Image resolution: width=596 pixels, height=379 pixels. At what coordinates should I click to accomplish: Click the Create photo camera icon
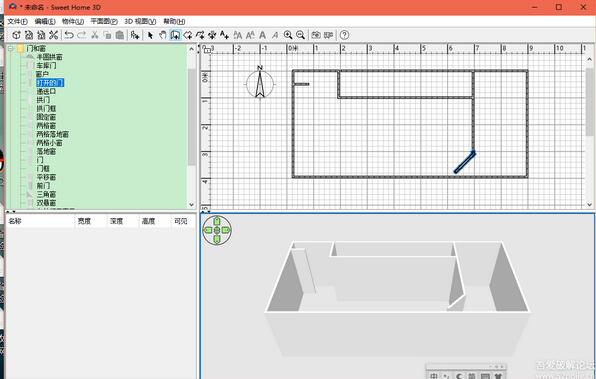coord(316,35)
